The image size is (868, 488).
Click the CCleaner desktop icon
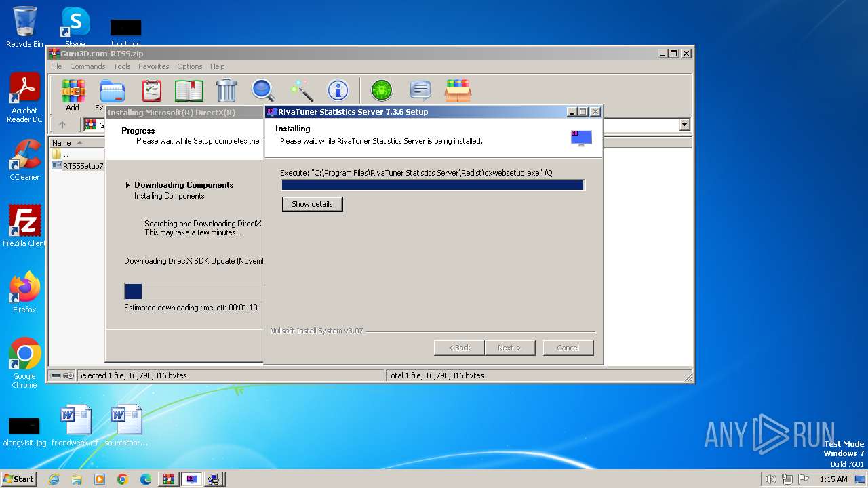[24, 160]
